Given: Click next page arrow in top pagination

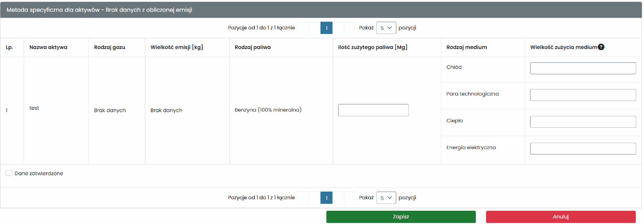Looking at the screenshot, I should point(338,28).
